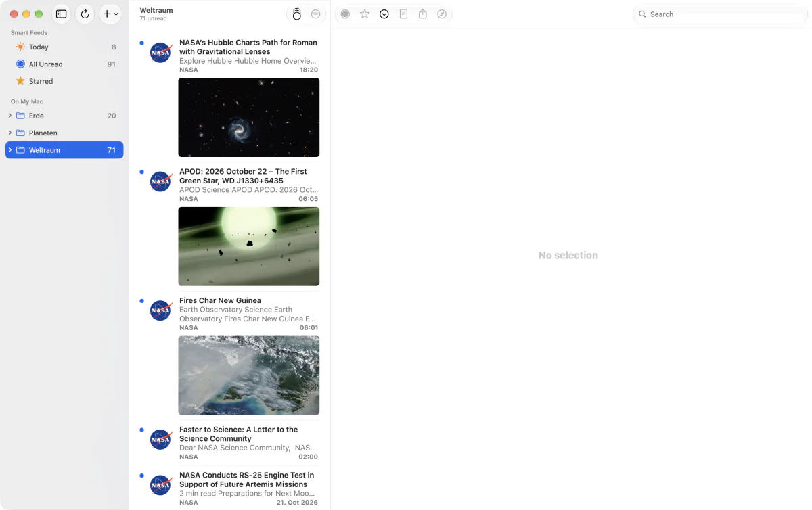
Task: Expand the Weltraum folder chevron
Action: click(x=10, y=150)
